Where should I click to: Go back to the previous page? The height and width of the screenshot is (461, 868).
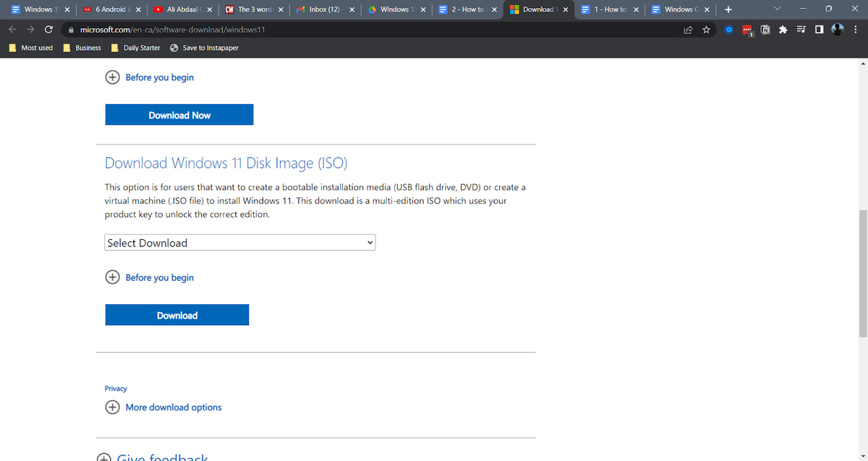pos(12,30)
